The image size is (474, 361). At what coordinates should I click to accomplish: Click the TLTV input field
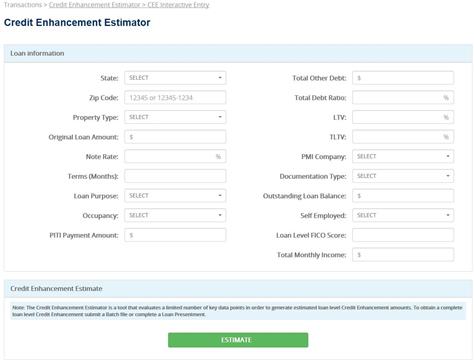click(x=403, y=137)
